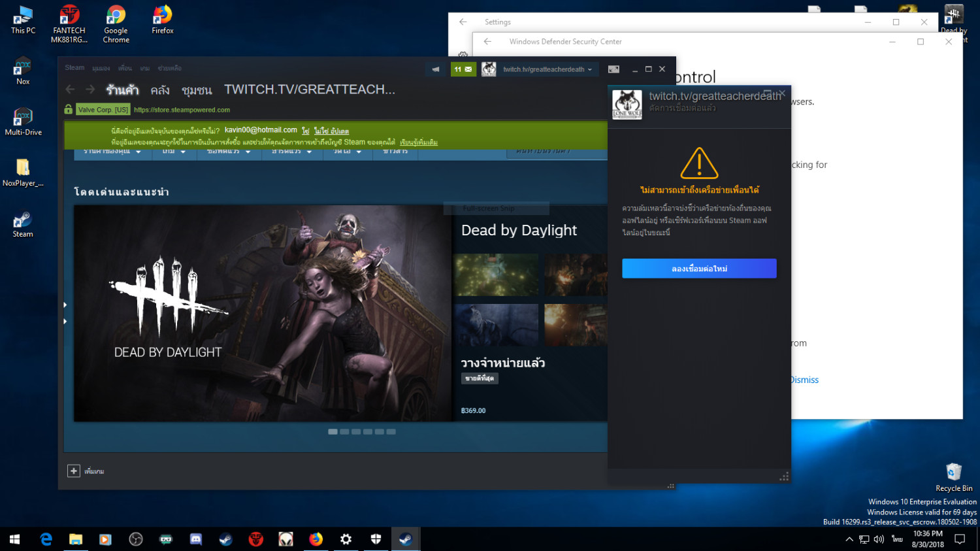Click the Dead by Daylight featured banner image
The width and height of the screenshot is (980, 551).
(x=263, y=313)
